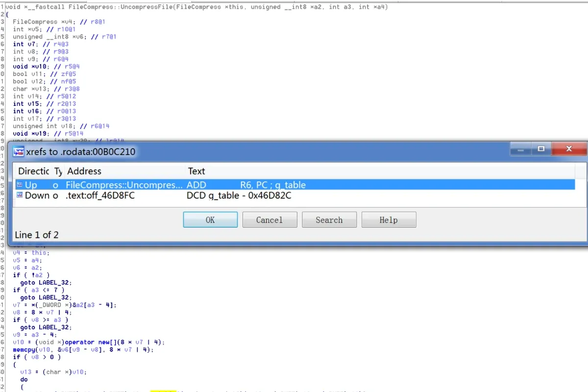Click the 'if ( v8 > 0 )' condition line

[37, 357]
